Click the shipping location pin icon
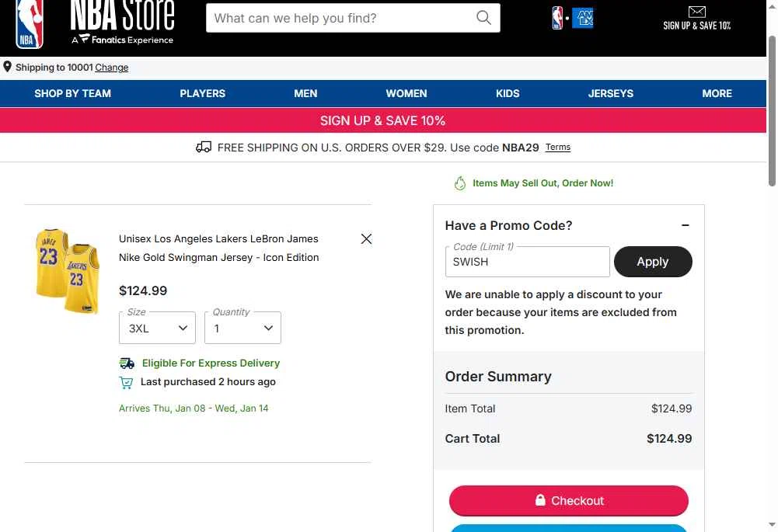 [x=8, y=67]
